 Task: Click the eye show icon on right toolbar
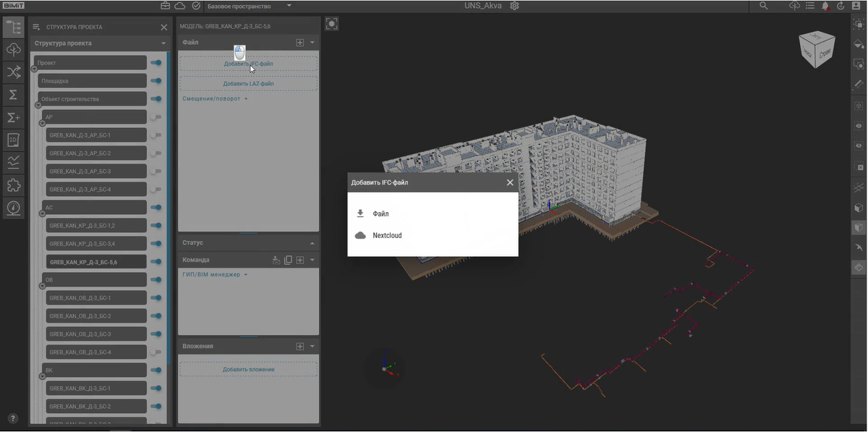(859, 126)
